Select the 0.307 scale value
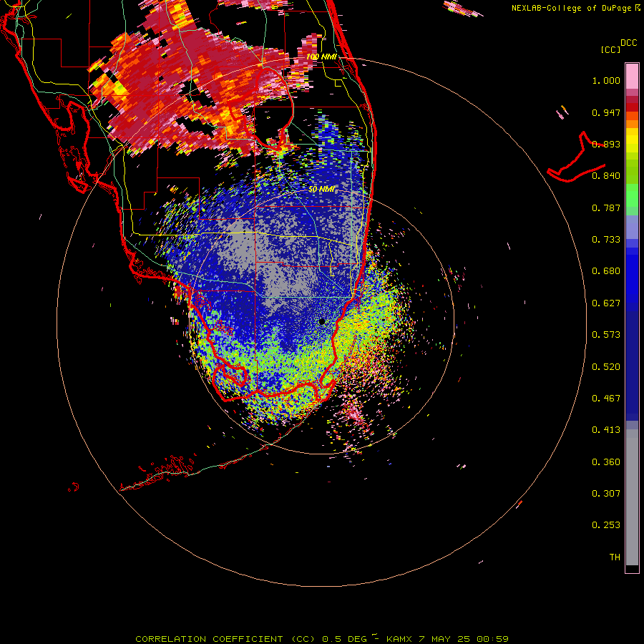 tap(606, 494)
